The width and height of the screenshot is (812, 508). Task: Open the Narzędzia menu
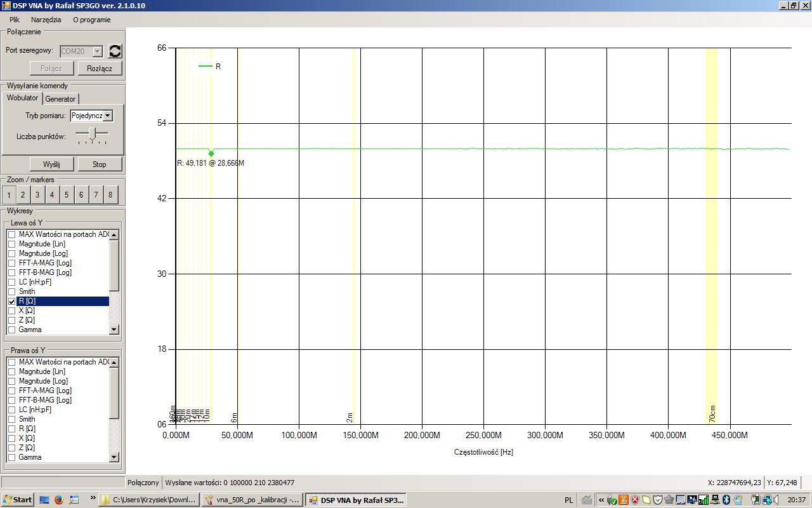click(46, 20)
